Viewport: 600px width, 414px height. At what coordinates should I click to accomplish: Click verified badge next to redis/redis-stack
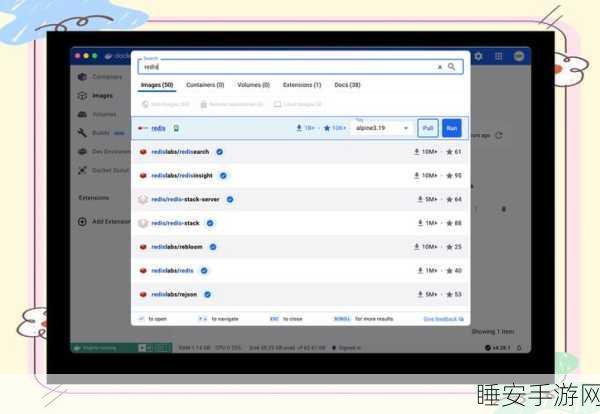210,223
